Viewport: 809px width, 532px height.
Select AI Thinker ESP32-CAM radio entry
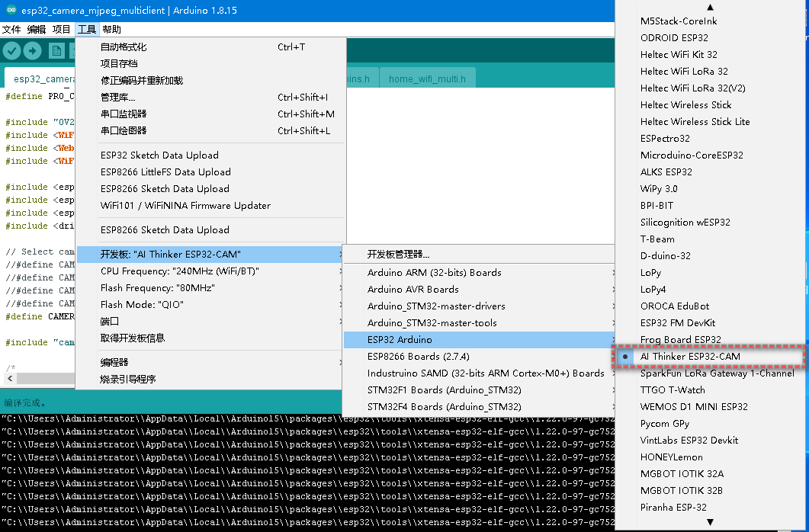click(709, 356)
